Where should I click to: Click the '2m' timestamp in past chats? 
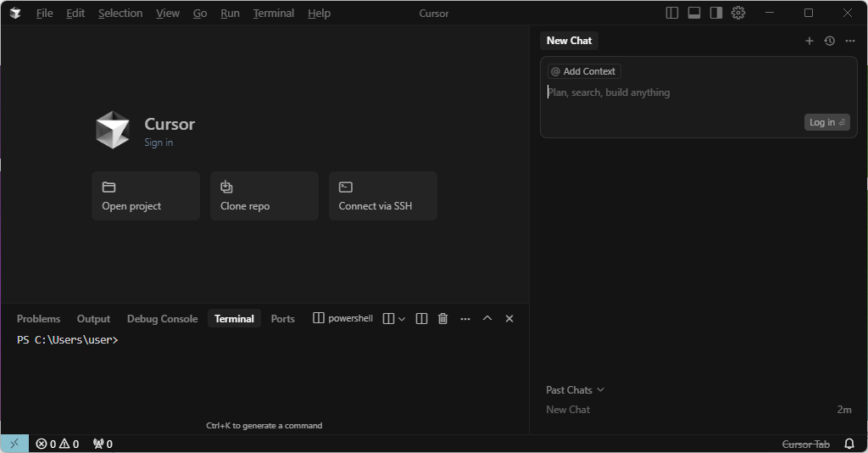[844, 410]
